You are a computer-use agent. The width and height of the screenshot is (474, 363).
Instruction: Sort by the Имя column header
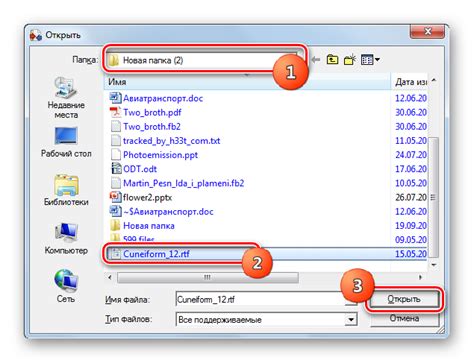tap(247, 82)
